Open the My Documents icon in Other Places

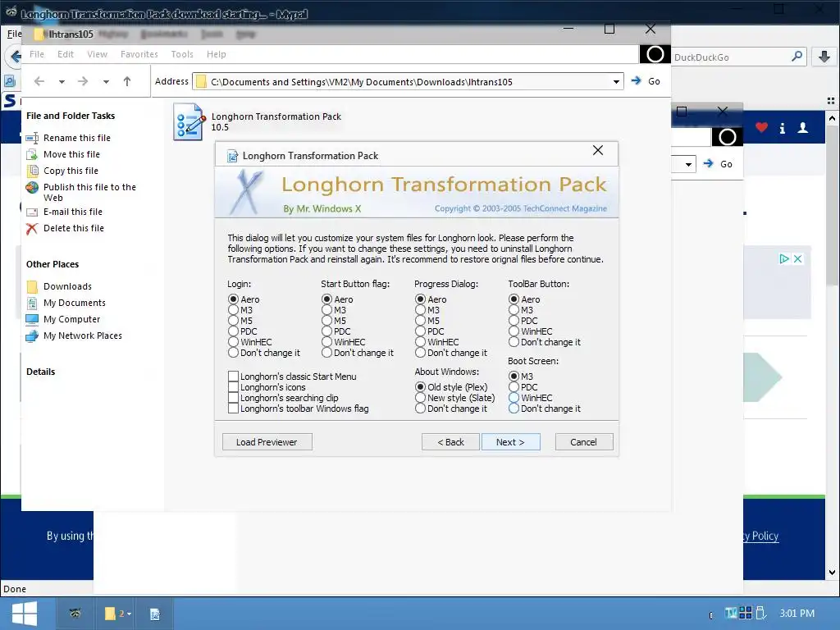tap(32, 304)
